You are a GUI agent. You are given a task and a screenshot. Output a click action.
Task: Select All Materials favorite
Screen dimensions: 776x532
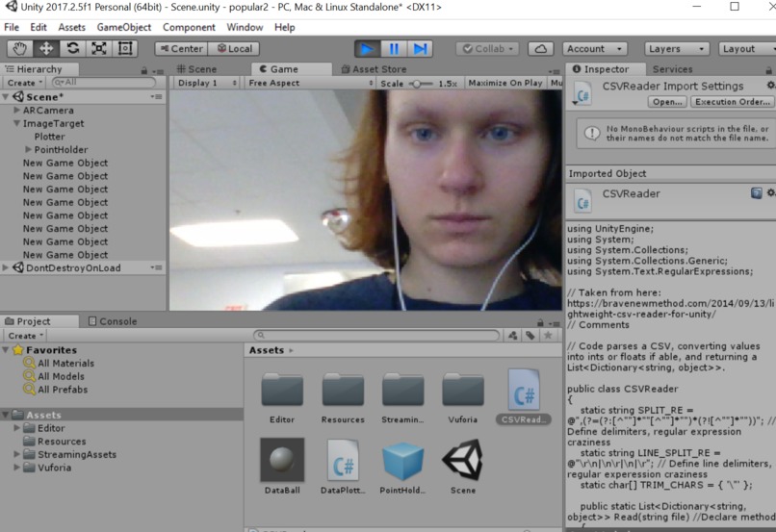[x=65, y=363]
